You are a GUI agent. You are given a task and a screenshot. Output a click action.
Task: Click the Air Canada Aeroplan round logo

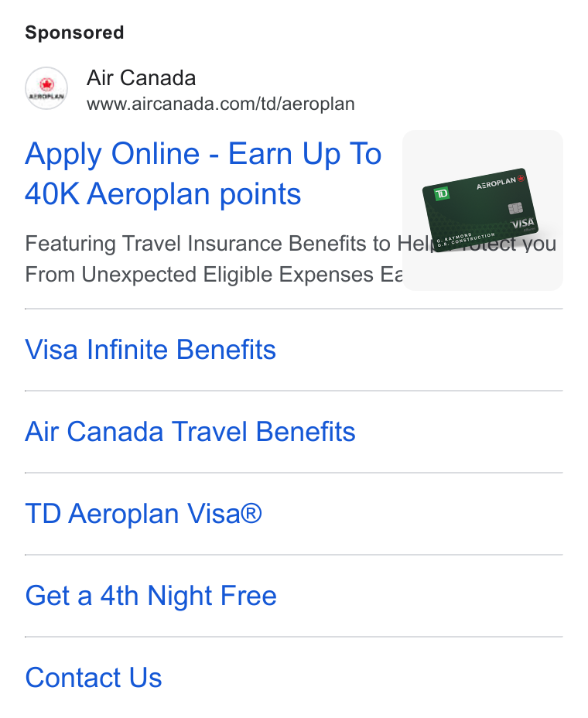(x=46, y=88)
